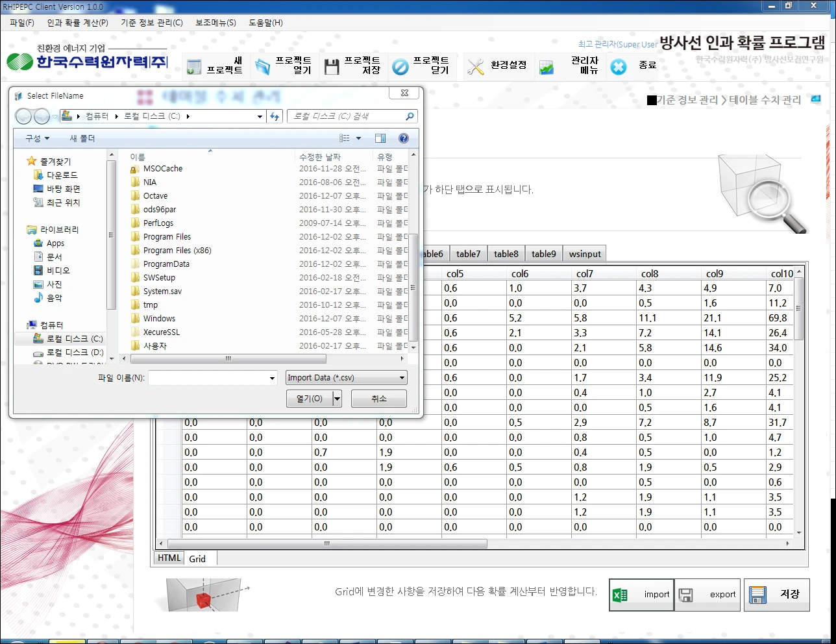Switch to the HTML bottom tab
This screenshot has width=836, height=644.
(x=169, y=558)
